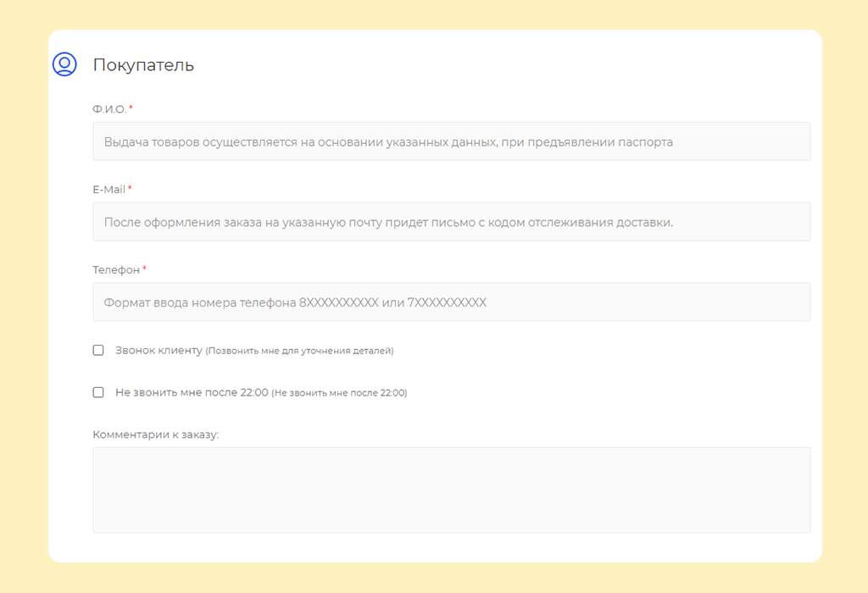The height and width of the screenshot is (593, 868).
Task: Click the yellow page background outside the form
Action: [24, 296]
